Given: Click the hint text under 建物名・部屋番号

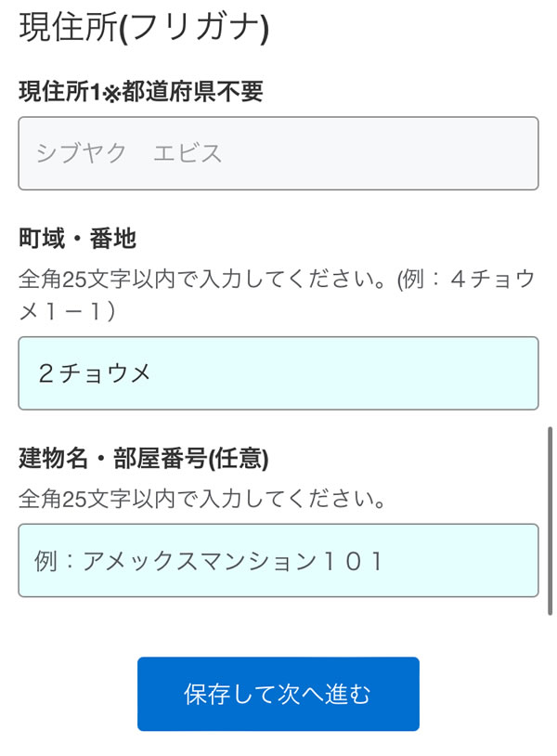Looking at the screenshot, I should pyautogui.click(x=202, y=499).
